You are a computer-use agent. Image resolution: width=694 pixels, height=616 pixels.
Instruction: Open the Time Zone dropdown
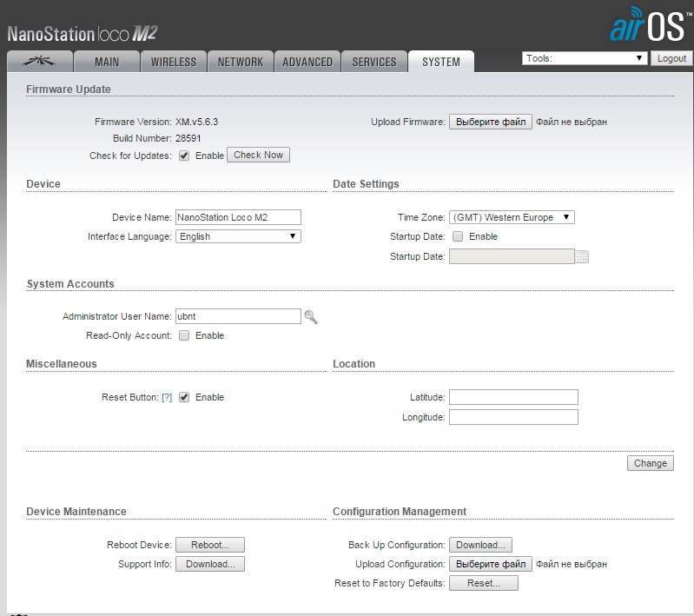[512, 217]
